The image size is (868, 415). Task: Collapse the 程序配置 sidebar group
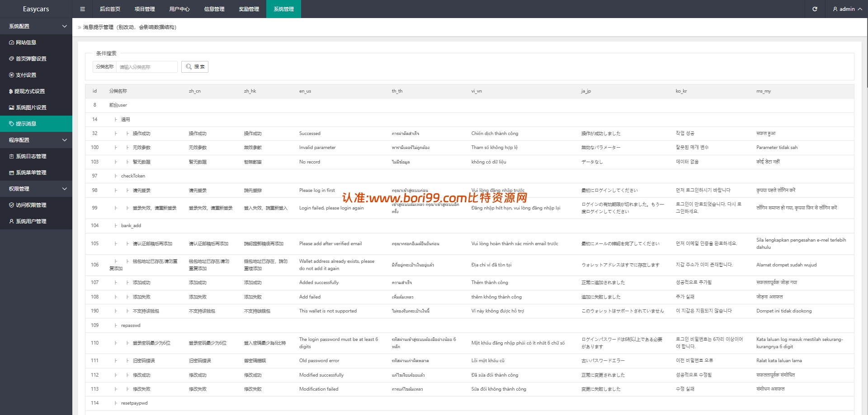tap(36, 140)
